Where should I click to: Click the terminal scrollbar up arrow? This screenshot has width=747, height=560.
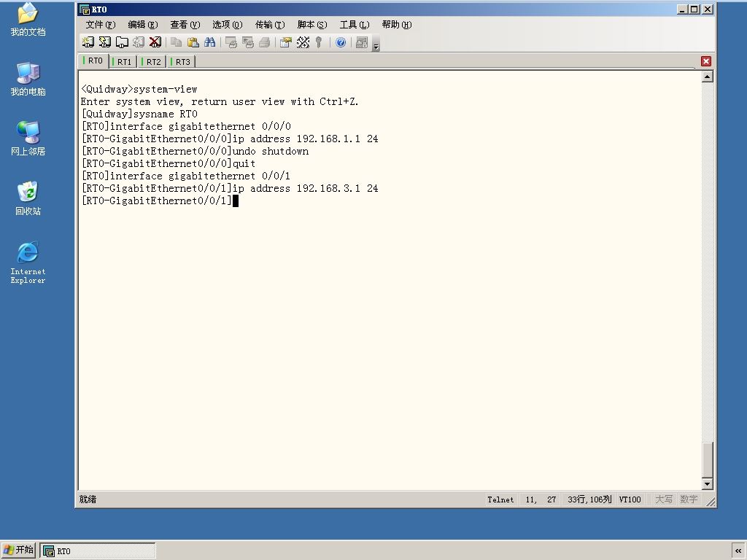click(x=708, y=76)
